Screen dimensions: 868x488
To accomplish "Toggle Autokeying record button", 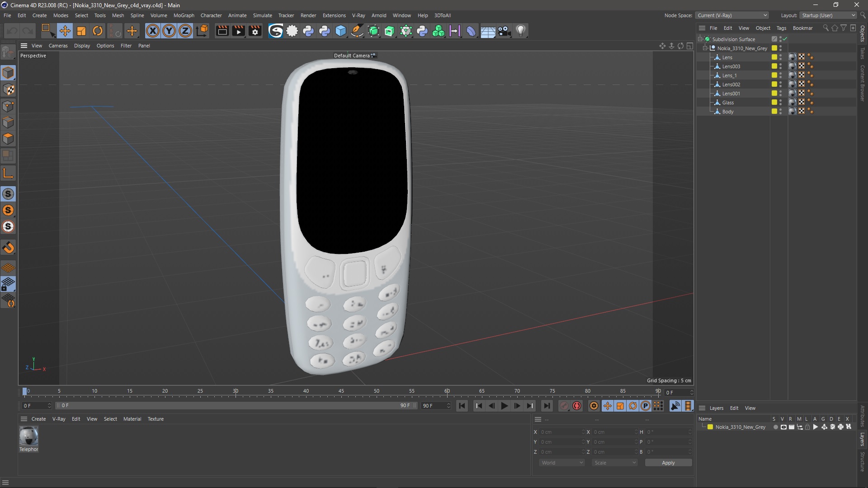I will (x=577, y=406).
